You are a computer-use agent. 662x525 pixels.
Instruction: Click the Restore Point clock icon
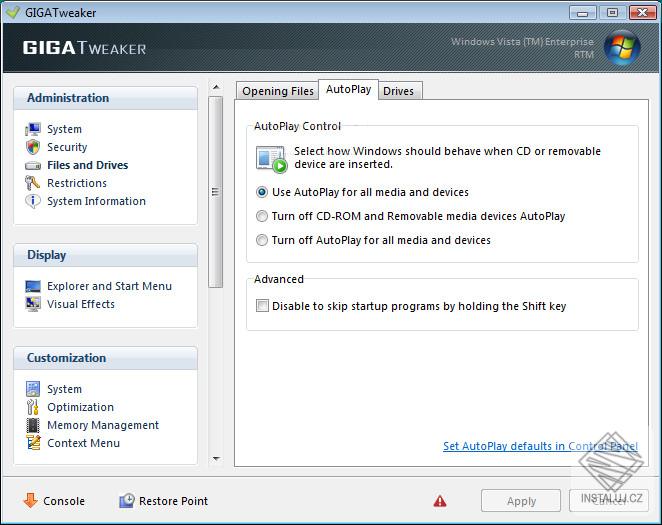(x=127, y=501)
